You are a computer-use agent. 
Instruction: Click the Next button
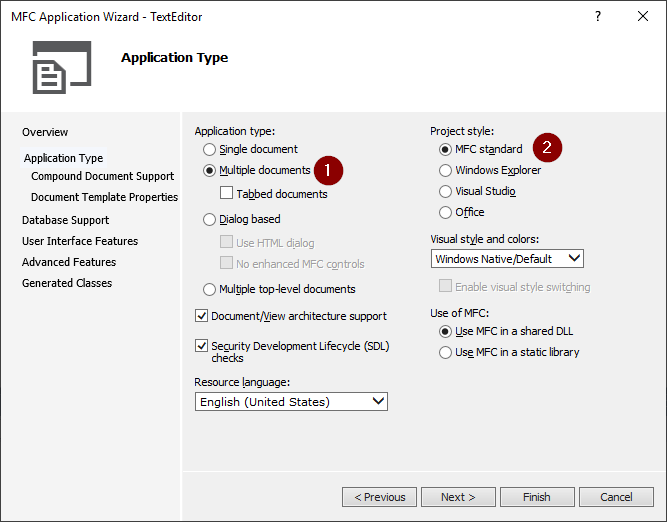point(458,497)
